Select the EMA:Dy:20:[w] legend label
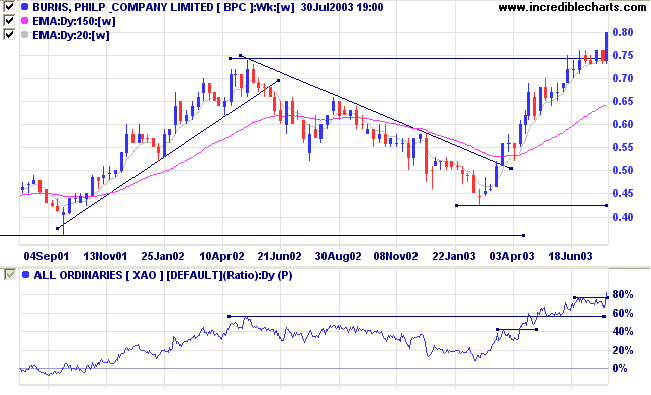Image resolution: width=651 pixels, height=395 pixels. click(x=71, y=35)
